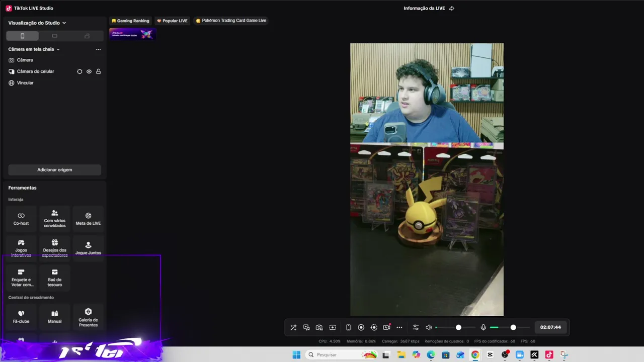Click the Memória 0.86% status readout
The width and height of the screenshot is (644, 362).
pyautogui.click(x=361, y=341)
